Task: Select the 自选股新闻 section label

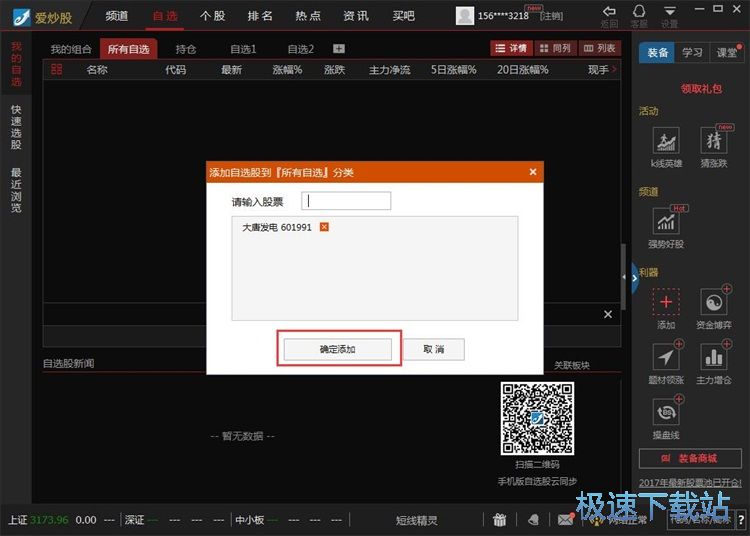Action: pyautogui.click(x=68, y=363)
